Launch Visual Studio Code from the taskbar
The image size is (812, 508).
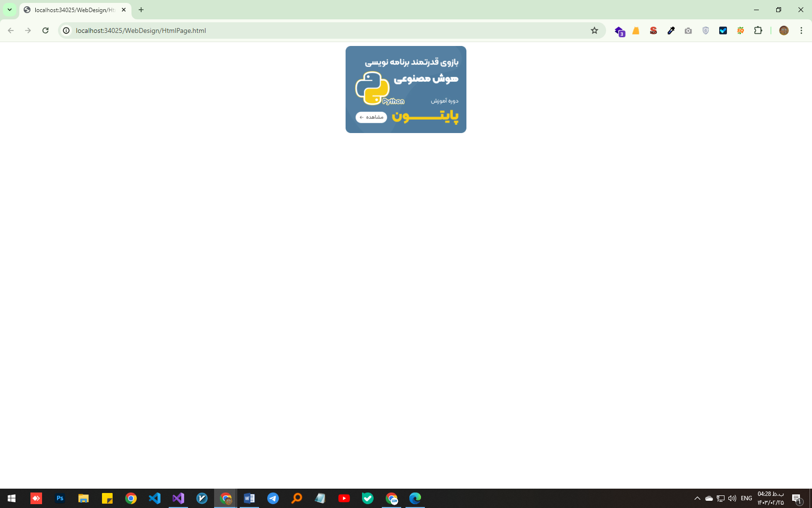point(155,498)
